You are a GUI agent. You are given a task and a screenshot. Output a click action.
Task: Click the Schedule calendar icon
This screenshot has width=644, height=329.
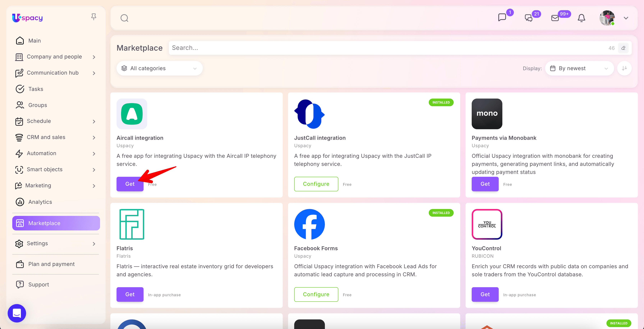tap(19, 122)
